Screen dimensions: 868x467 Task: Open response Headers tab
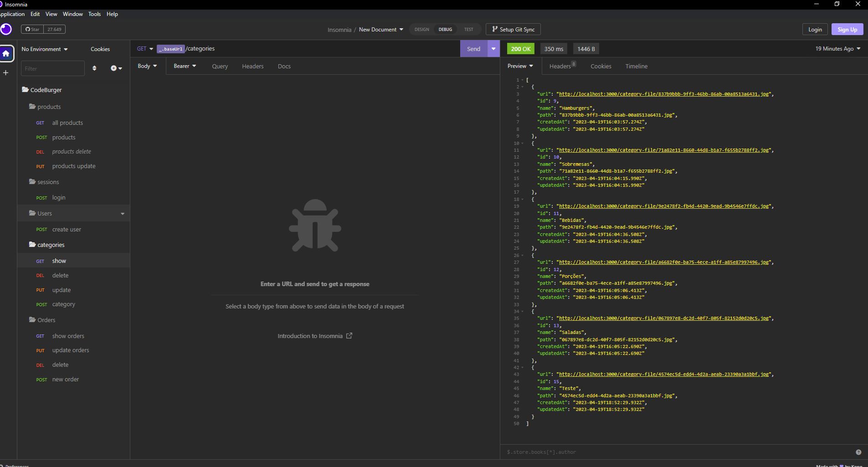562,66
